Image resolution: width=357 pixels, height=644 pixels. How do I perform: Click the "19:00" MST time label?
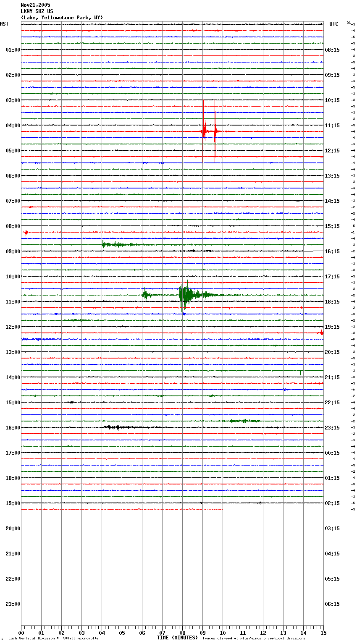(x=13, y=503)
